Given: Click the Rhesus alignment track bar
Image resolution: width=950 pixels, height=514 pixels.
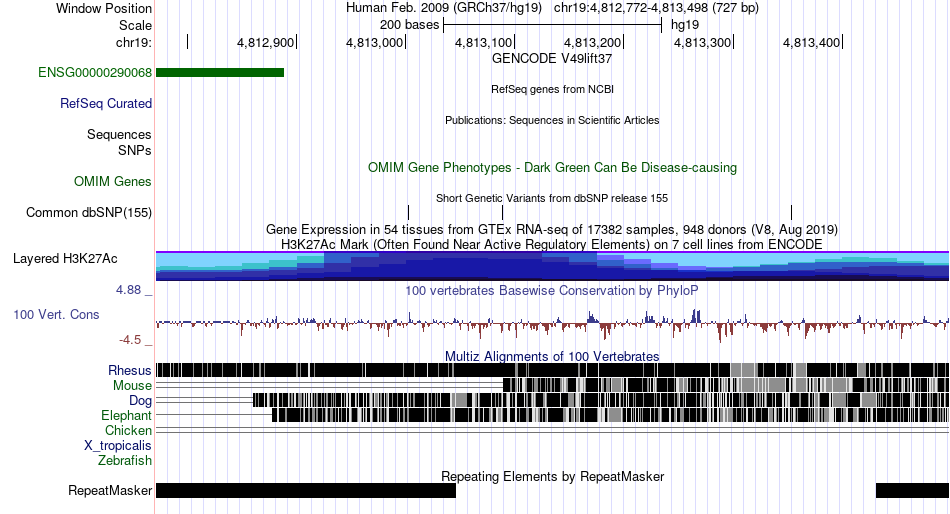Looking at the screenshot, I should (x=553, y=370).
